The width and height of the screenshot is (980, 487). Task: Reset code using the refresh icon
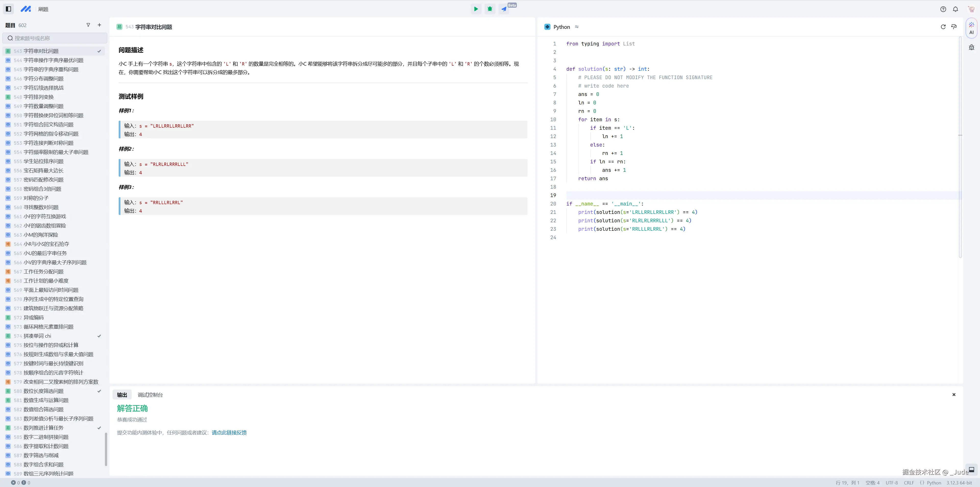[x=943, y=27]
